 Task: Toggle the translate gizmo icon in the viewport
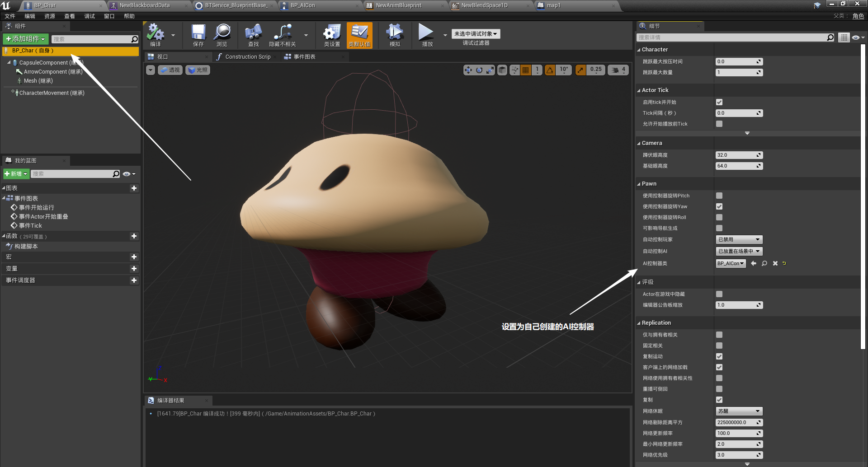[x=468, y=70]
